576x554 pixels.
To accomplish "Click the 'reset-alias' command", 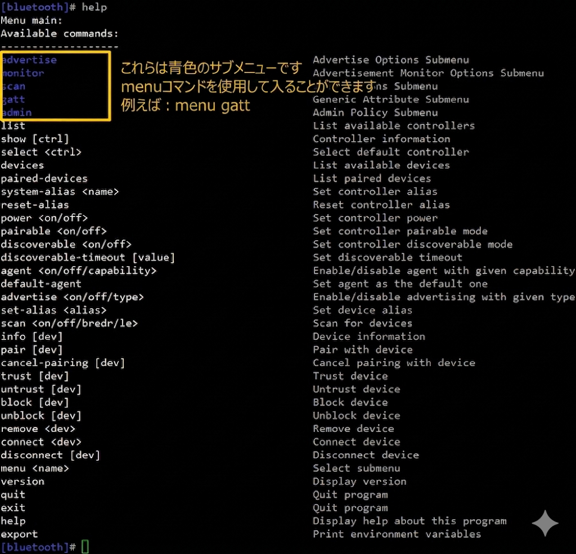I will point(35,205).
